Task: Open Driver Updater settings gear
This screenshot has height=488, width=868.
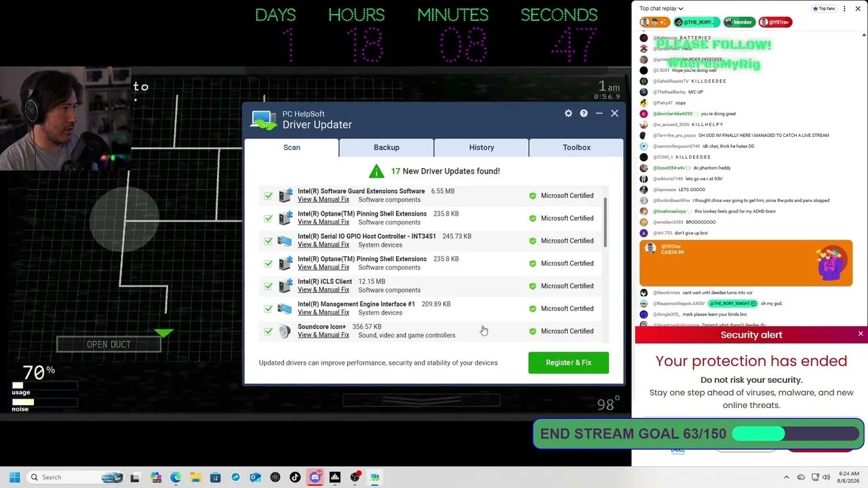Action: [x=568, y=113]
